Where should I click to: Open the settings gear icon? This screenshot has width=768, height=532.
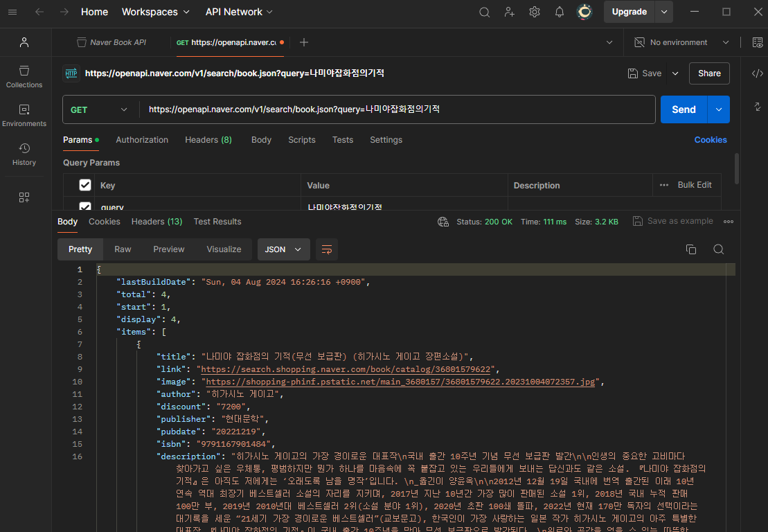click(x=535, y=12)
